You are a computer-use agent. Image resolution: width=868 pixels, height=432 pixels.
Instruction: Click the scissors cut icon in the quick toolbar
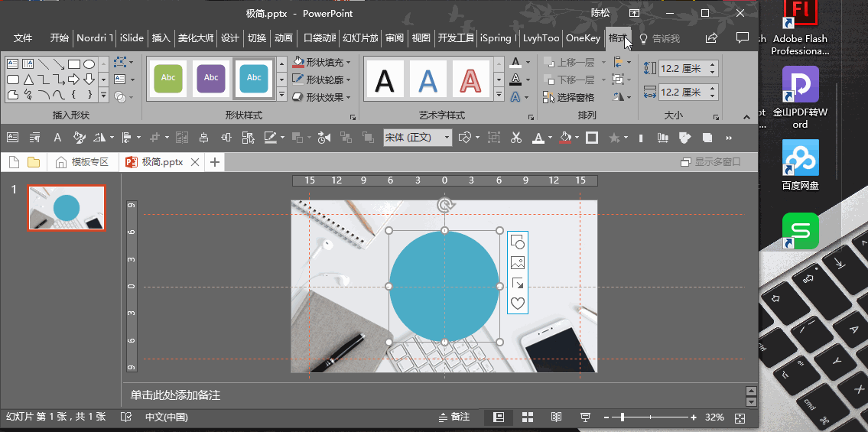pos(516,138)
